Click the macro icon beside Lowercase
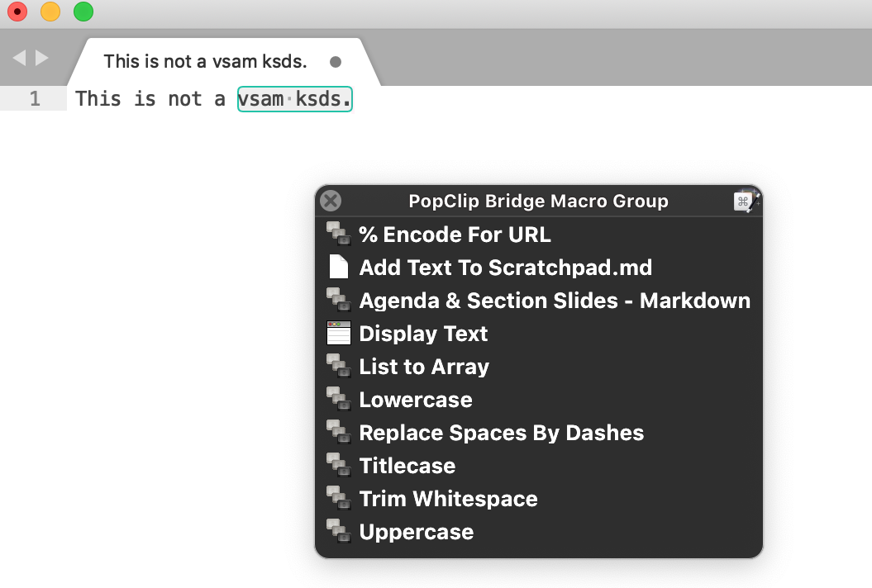 pos(339,400)
